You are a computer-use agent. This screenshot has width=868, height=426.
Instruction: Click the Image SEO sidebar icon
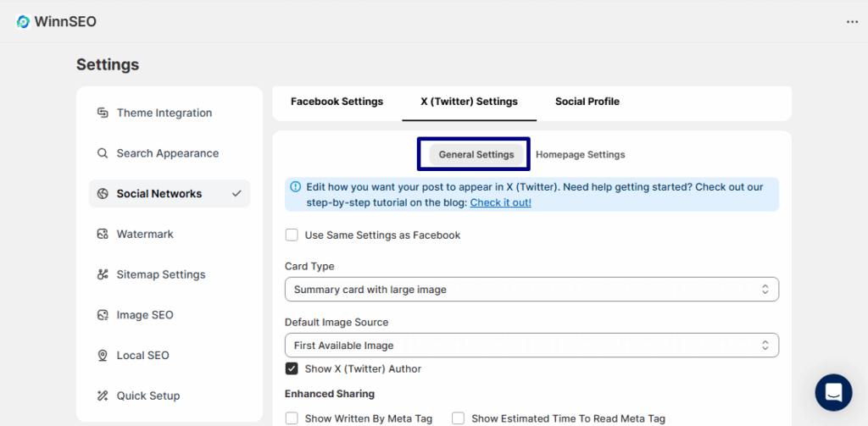click(x=103, y=315)
